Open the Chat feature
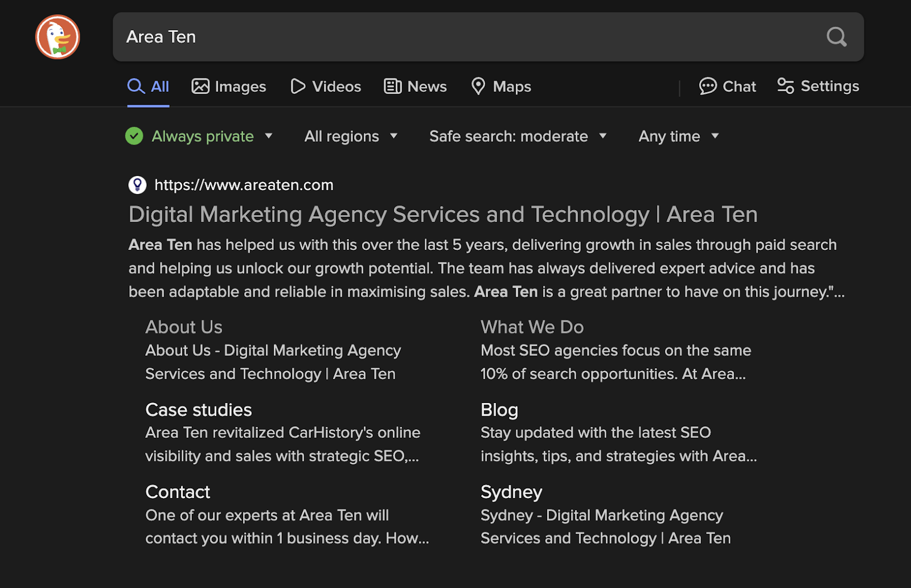911x588 pixels. tap(728, 87)
